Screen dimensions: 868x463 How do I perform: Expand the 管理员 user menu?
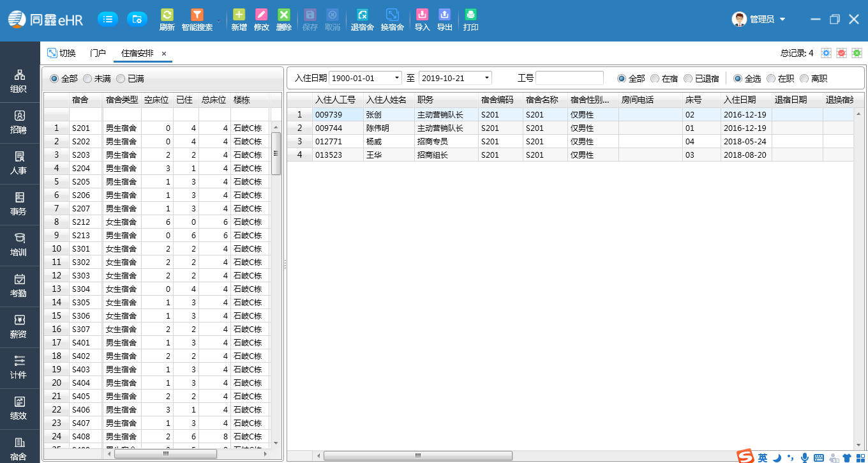782,20
